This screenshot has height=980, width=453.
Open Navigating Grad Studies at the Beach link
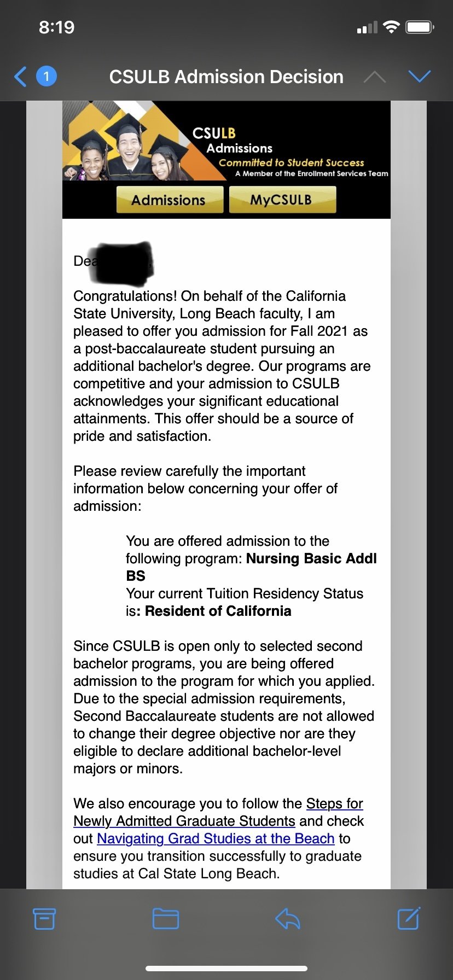click(216, 838)
